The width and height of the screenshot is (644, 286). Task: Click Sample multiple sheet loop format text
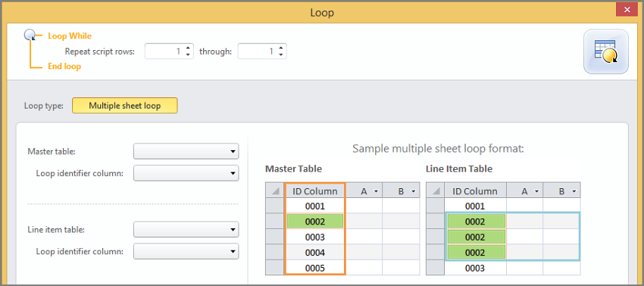[x=438, y=149]
